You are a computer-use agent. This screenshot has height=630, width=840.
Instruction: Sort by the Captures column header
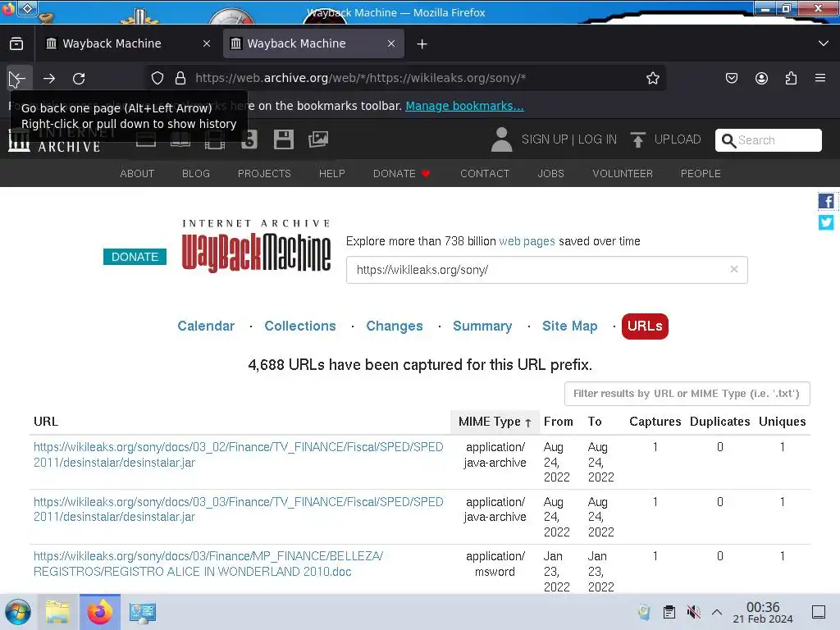coord(655,422)
